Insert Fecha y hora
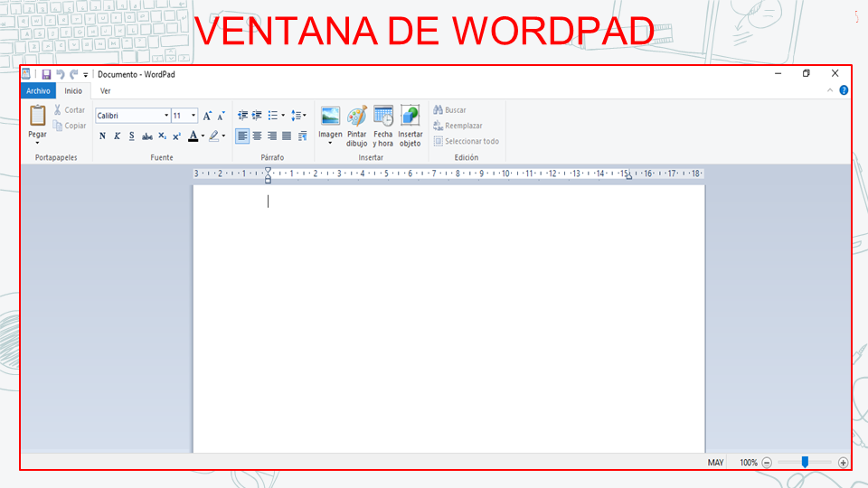Viewport: 868px width, 488px height. pyautogui.click(x=383, y=127)
